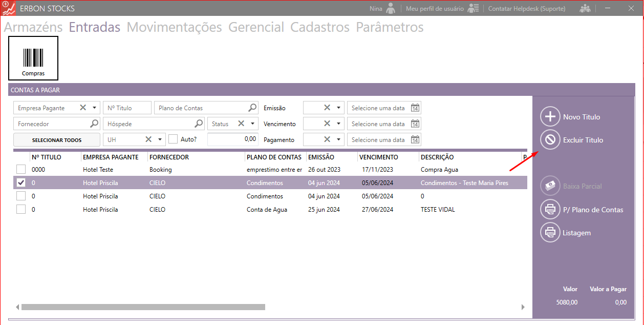Tick the checkbox for the Booking row
This screenshot has width=644, height=325.
click(x=21, y=169)
